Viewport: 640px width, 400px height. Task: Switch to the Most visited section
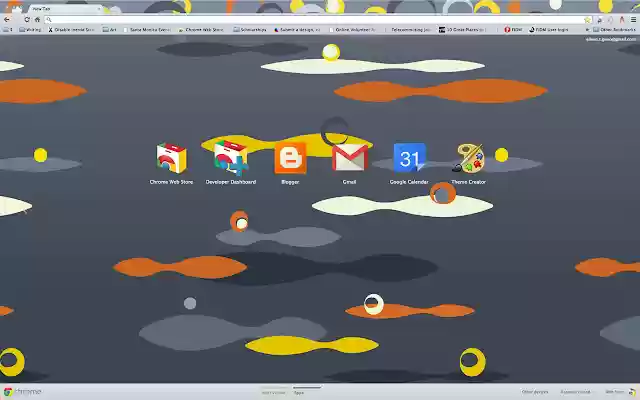coord(273,392)
